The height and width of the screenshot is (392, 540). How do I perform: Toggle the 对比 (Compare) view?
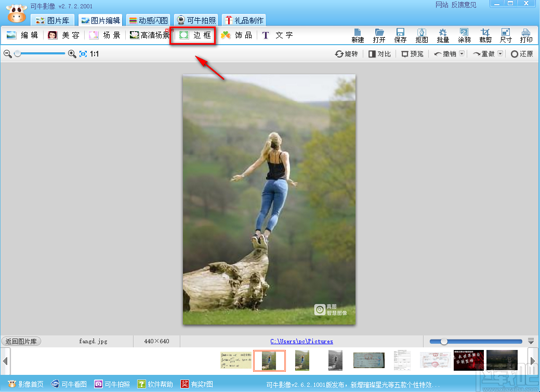pos(379,53)
